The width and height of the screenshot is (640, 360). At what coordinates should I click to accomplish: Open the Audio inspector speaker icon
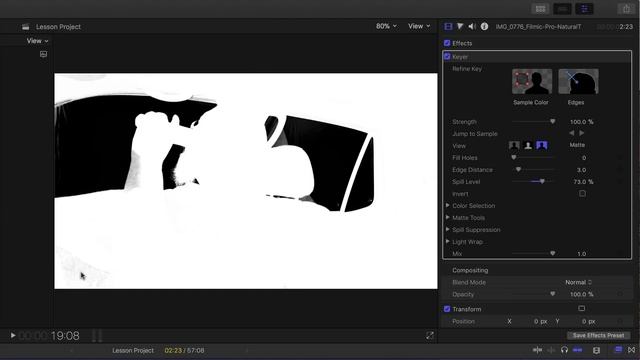(x=472, y=27)
